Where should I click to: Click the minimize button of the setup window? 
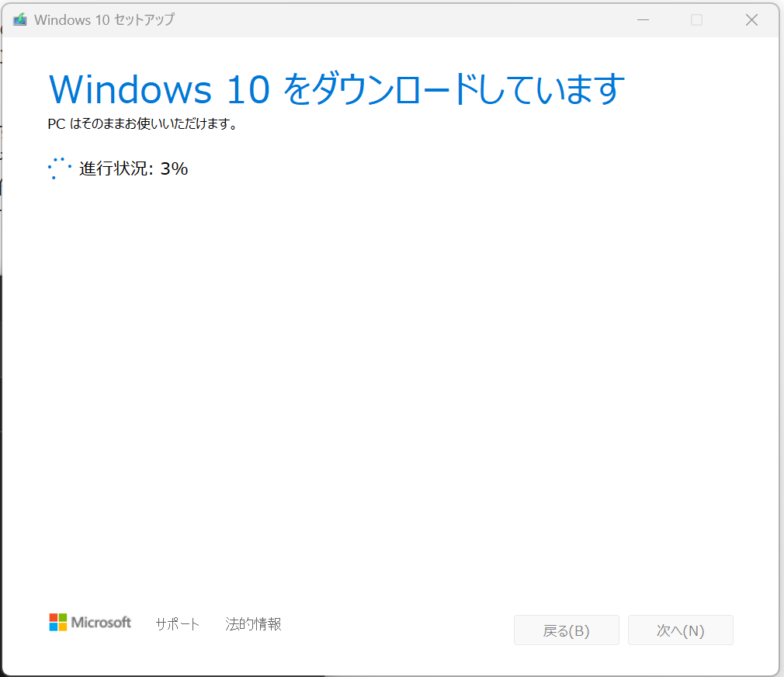point(643,19)
